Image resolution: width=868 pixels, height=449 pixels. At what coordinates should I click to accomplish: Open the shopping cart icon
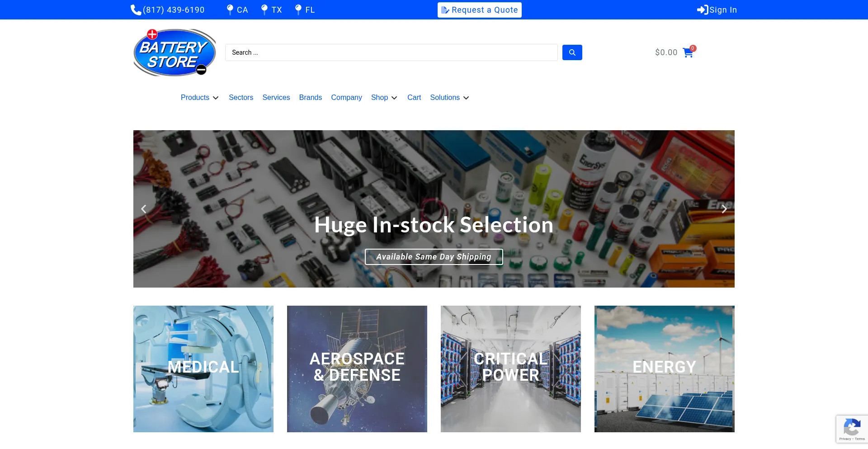pos(688,52)
